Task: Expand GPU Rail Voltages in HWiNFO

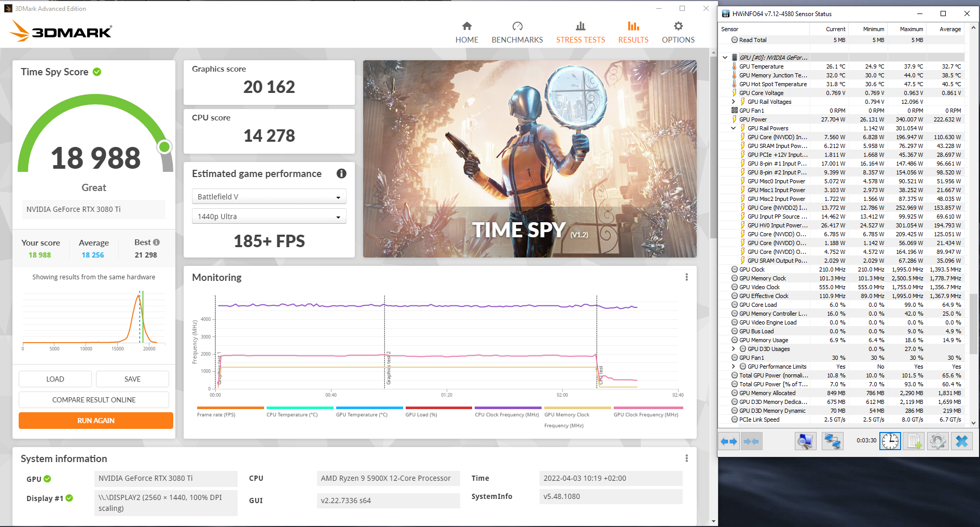Action: coord(733,102)
